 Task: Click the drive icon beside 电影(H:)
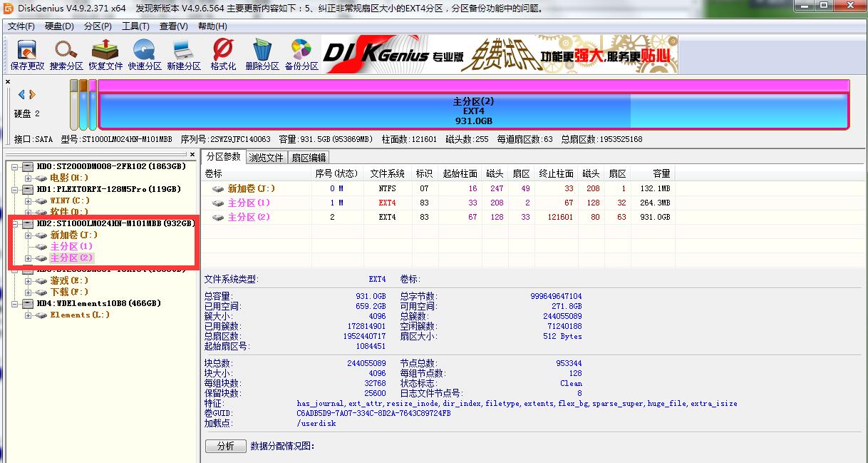(41, 178)
